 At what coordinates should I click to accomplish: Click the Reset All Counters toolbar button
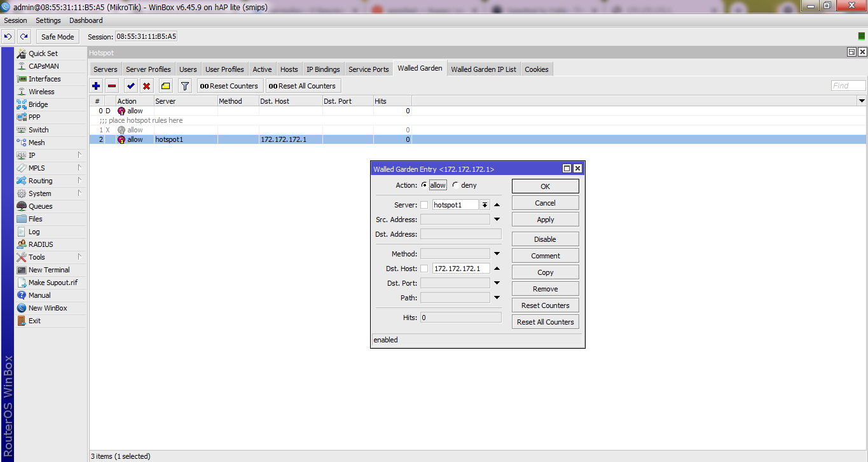coord(302,86)
